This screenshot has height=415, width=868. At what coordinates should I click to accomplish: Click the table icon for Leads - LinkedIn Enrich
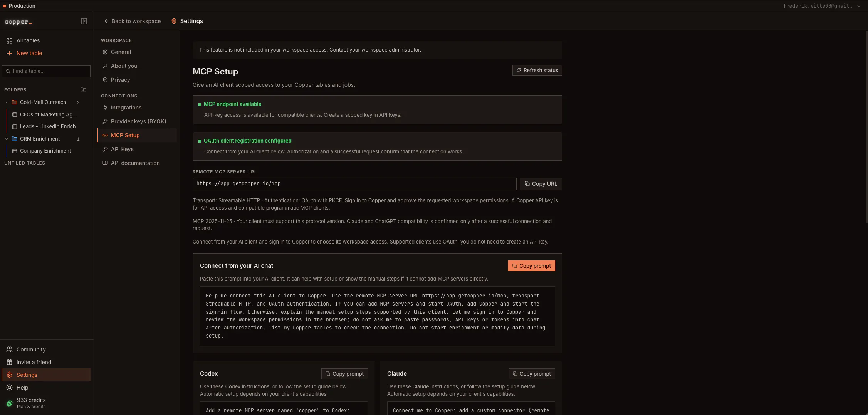[15, 126]
